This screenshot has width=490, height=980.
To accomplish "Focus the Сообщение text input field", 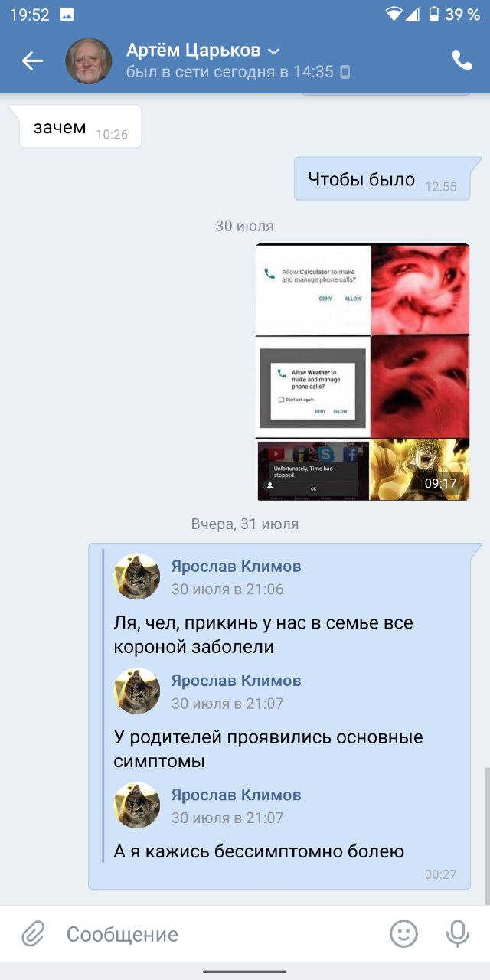I will 222,934.
